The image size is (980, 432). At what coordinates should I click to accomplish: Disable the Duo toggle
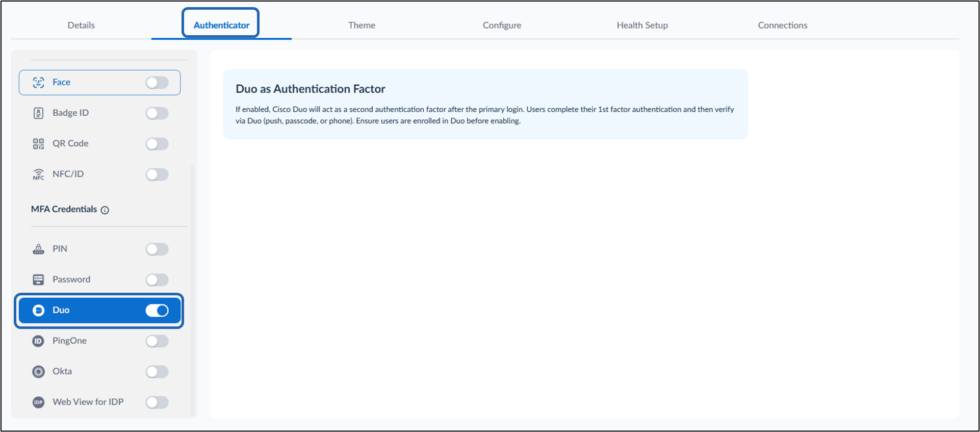coord(157,310)
